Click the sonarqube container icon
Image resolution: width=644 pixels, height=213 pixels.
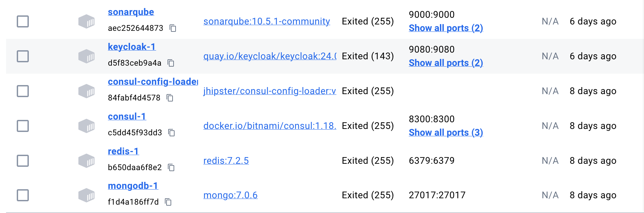point(86,21)
